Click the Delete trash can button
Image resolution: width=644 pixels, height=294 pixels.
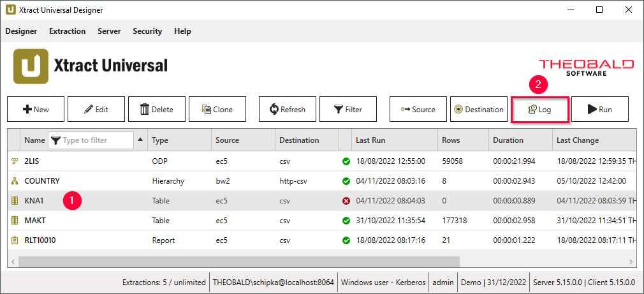pos(157,109)
